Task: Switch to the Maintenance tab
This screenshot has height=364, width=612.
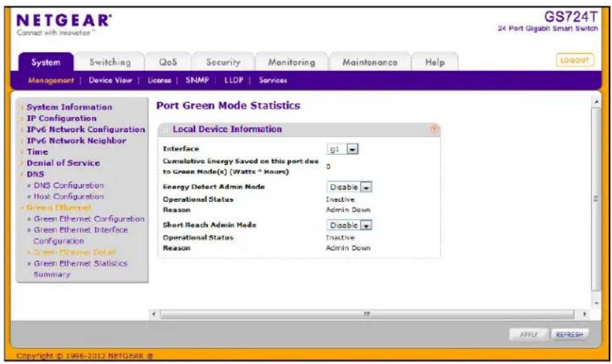Action: [x=370, y=62]
